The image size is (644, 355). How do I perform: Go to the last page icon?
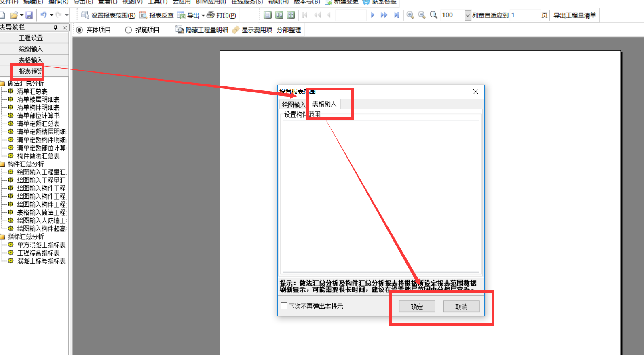point(396,15)
